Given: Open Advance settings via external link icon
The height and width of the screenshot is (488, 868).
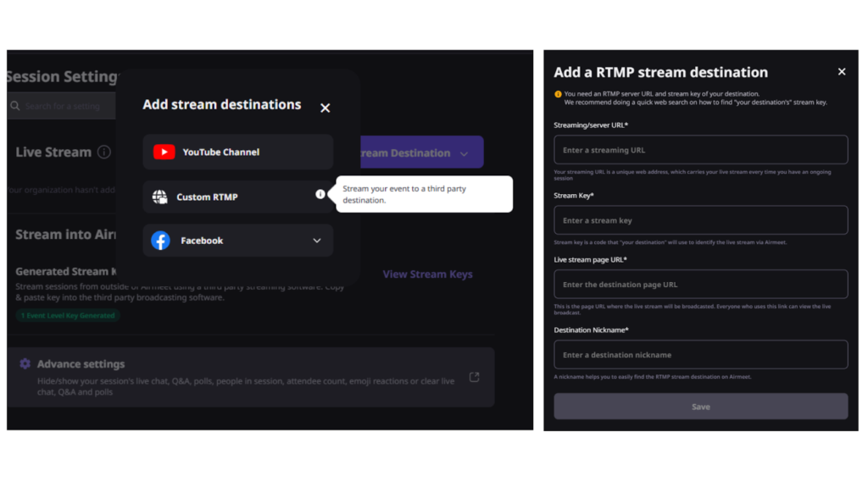Looking at the screenshot, I should tap(474, 376).
